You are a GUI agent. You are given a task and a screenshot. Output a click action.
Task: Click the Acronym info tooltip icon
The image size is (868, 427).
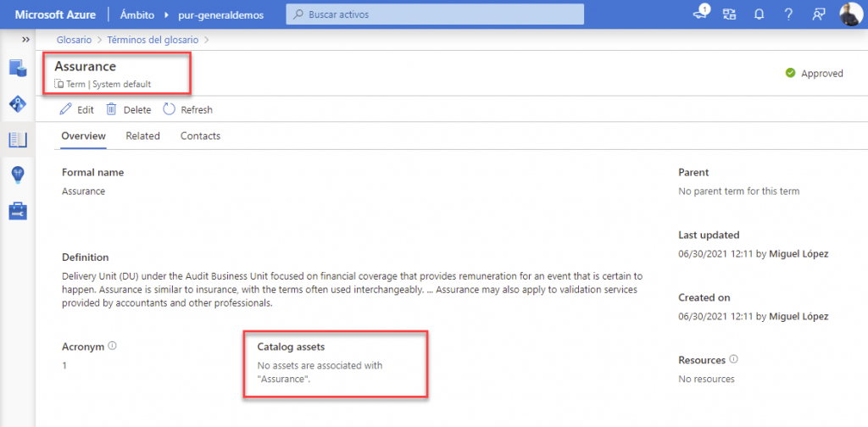tap(112, 346)
